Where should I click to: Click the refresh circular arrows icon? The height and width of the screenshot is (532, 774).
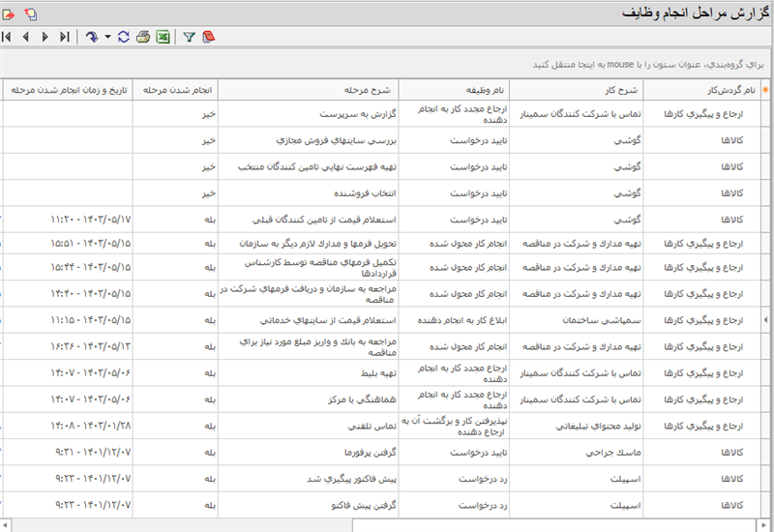(123, 37)
